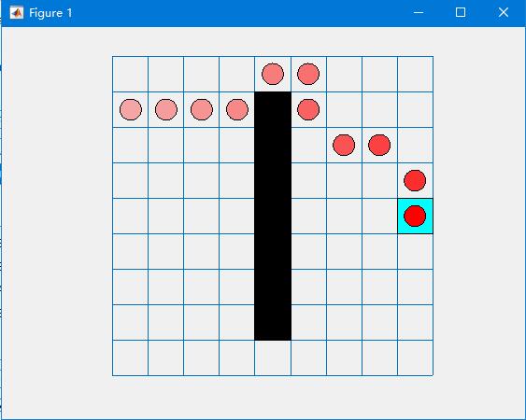Close the Figure 1 window
This screenshot has width=526, height=420.
click(x=504, y=13)
